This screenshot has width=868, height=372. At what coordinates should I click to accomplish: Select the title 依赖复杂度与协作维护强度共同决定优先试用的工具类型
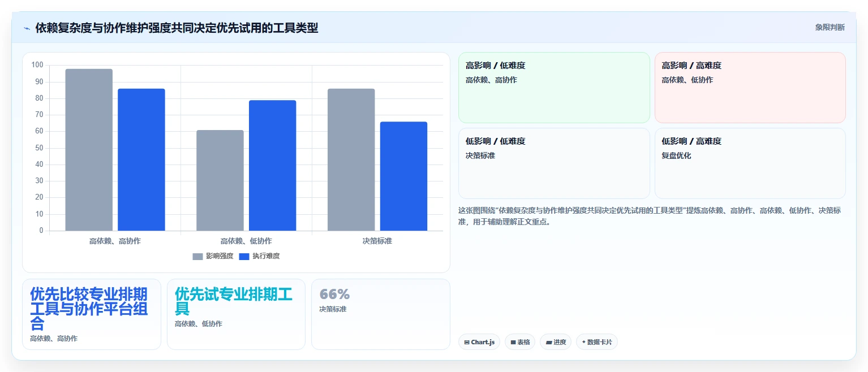click(x=177, y=28)
